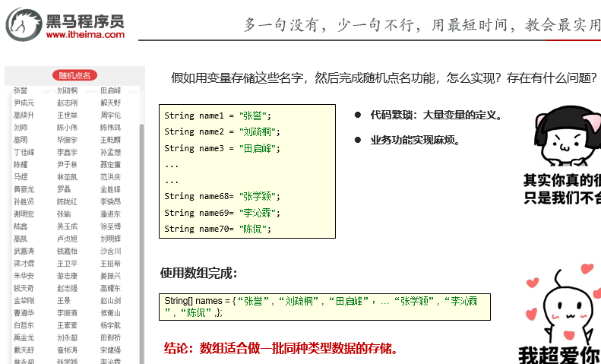Select 毕振宇 in the name list

pos(67,140)
